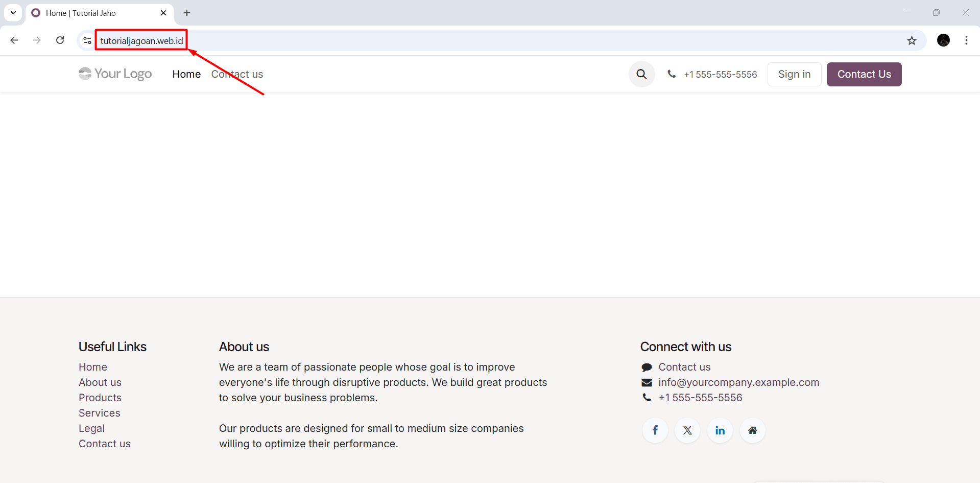
Task: Open the Facebook social icon
Action: coord(655,430)
